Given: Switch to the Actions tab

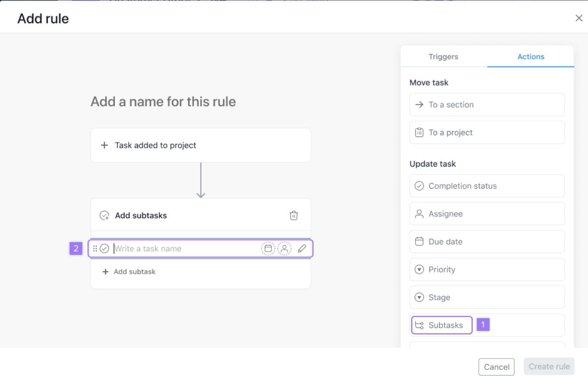Looking at the screenshot, I should pyautogui.click(x=531, y=56).
